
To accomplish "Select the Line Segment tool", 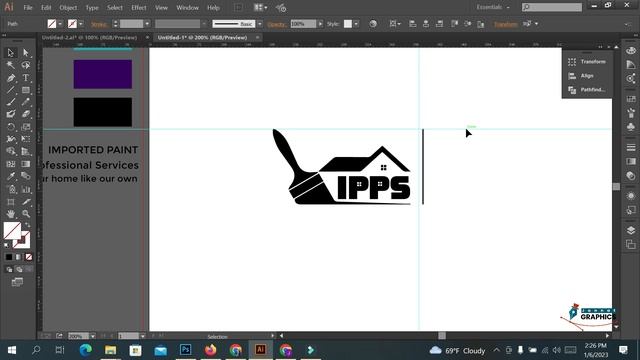I will pos(11,90).
